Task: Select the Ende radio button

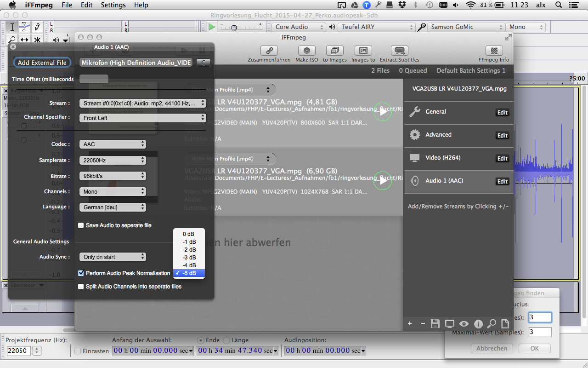Action: point(200,340)
